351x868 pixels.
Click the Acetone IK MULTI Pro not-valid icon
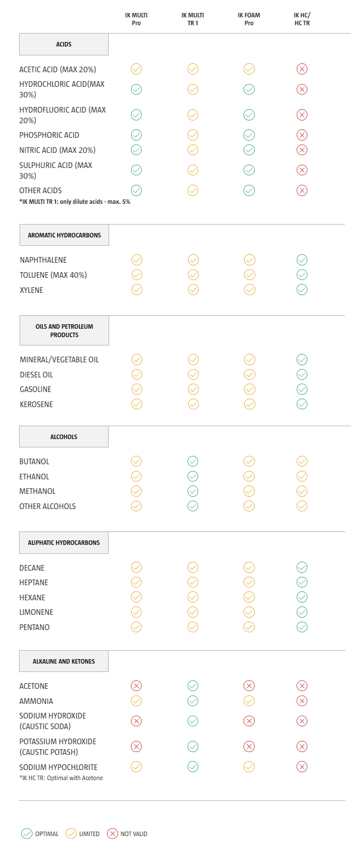136,686
